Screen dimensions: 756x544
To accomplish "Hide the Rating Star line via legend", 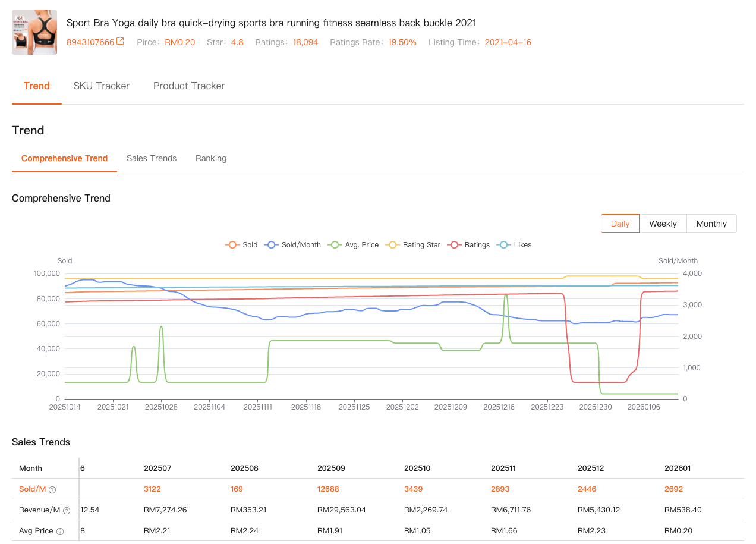I will pos(393,245).
